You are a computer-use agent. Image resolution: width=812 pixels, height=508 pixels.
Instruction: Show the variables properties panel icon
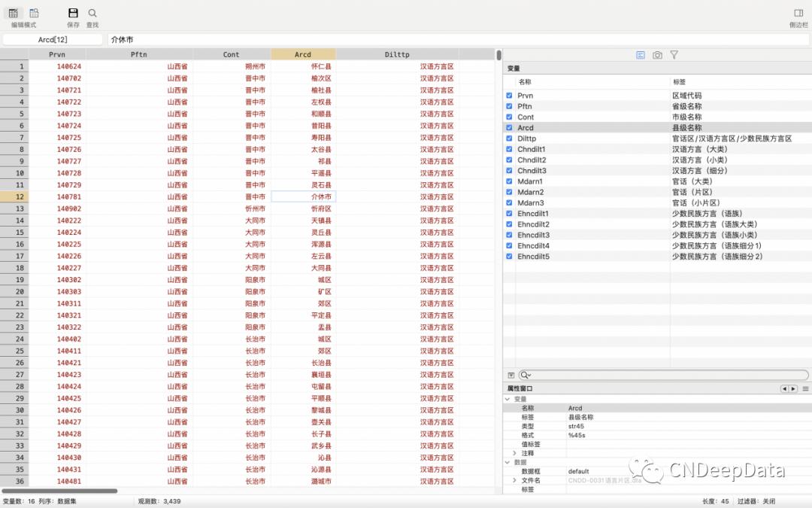click(641, 55)
